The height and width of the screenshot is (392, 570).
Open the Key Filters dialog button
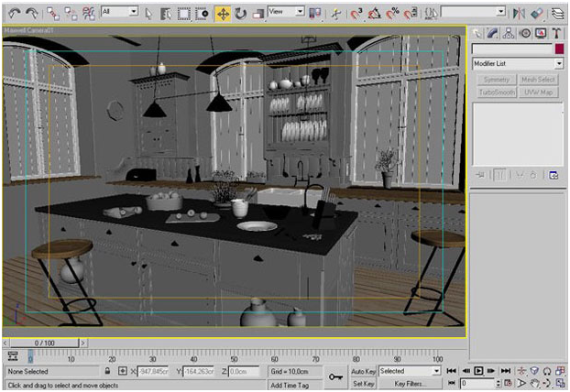point(410,383)
